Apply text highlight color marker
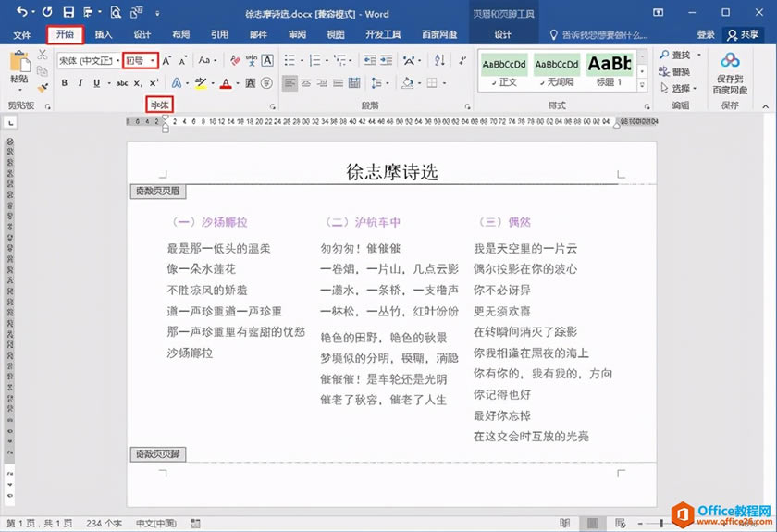The height and width of the screenshot is (532, 777). click(x=201, y=82)
